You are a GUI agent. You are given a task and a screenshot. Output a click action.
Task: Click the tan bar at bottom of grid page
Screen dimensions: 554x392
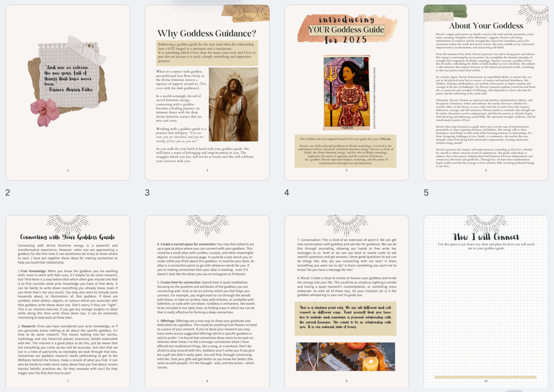pyautogui.click(x=485, y=377)
